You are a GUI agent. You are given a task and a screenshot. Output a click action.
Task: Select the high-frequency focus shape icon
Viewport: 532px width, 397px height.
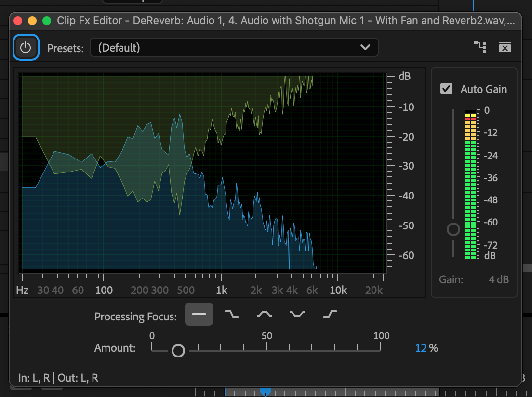coord(330,314)
